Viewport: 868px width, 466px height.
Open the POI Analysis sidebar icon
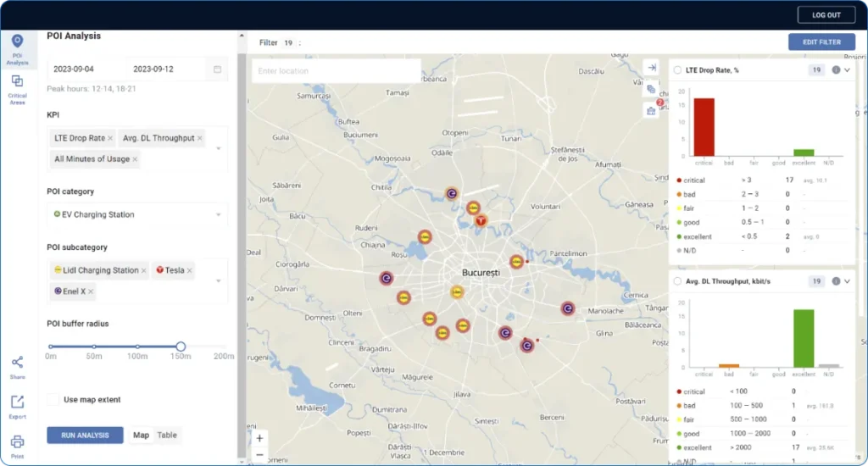click(17, 42)
